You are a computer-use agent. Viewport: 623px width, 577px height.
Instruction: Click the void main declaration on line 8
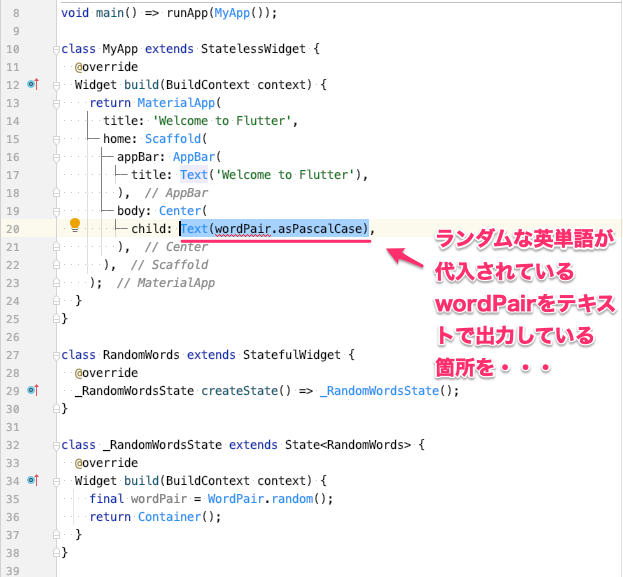pos(99,13)
